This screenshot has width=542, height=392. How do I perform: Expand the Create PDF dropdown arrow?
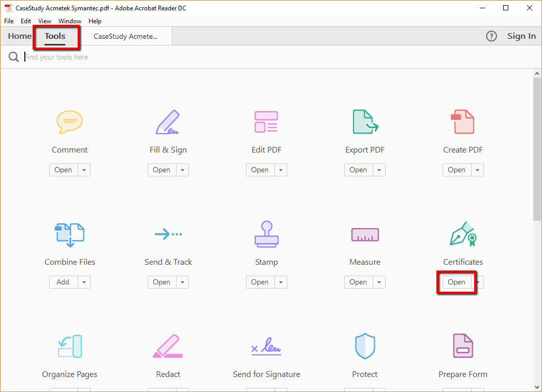point(477,170)
